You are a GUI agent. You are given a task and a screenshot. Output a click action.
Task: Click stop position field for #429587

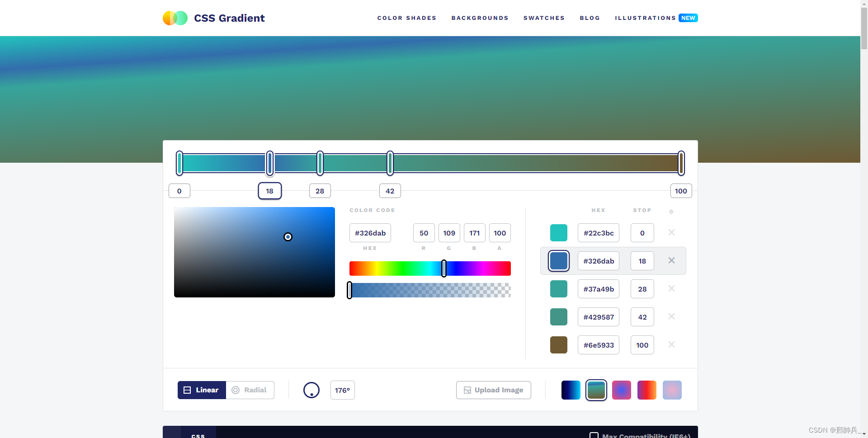tap(642, 317)
